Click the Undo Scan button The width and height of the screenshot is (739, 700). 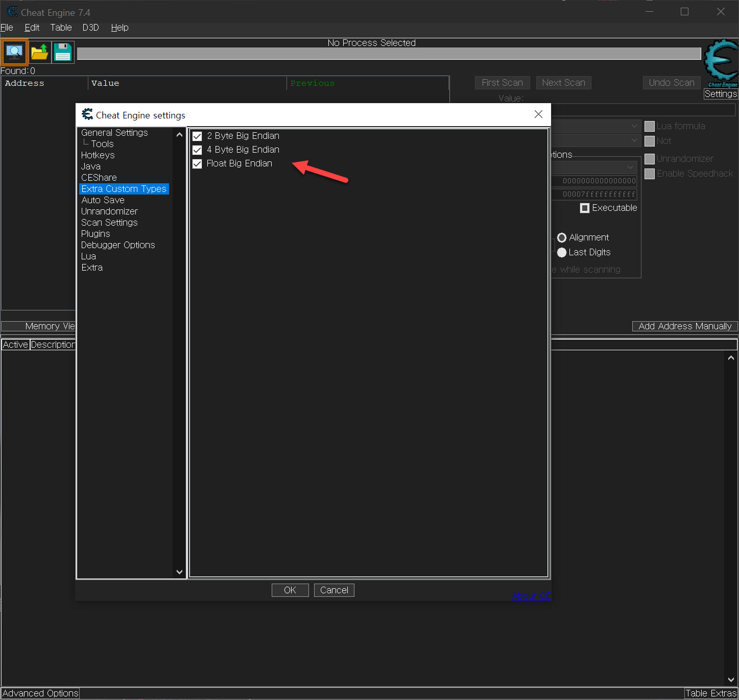672,83
